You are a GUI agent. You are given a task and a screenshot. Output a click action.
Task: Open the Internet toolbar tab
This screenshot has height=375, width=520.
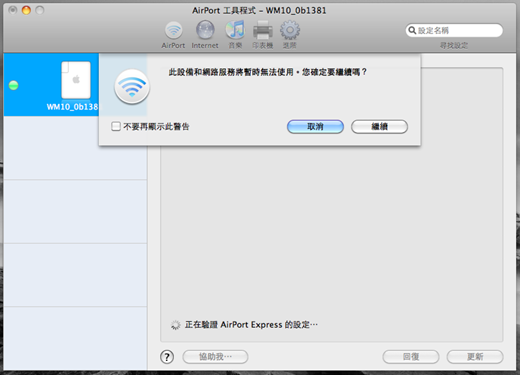(x=205, y=35)
